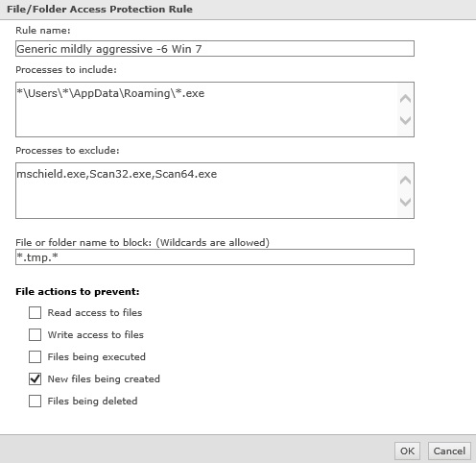This screenshot has height=463, width=476.
Task: Click the 'Rule name:' label
Action: [x=43, y=31]
